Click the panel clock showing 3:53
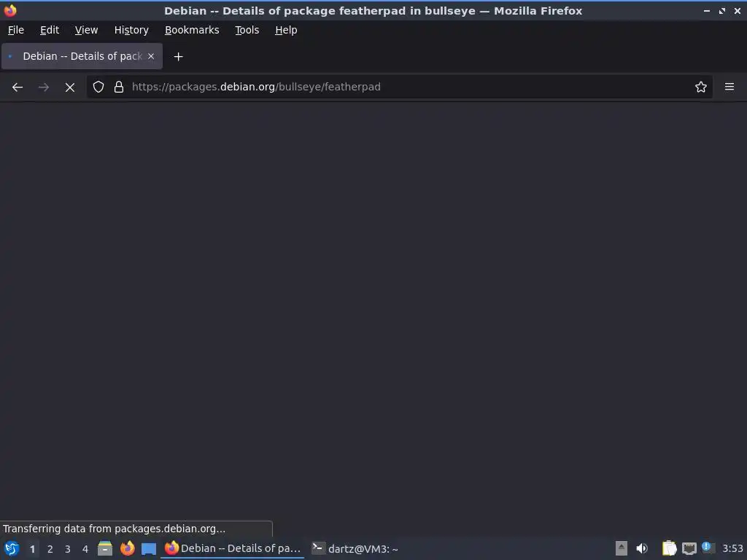The height and width of the screenshot is (560, 747). (x=732, y=548)
